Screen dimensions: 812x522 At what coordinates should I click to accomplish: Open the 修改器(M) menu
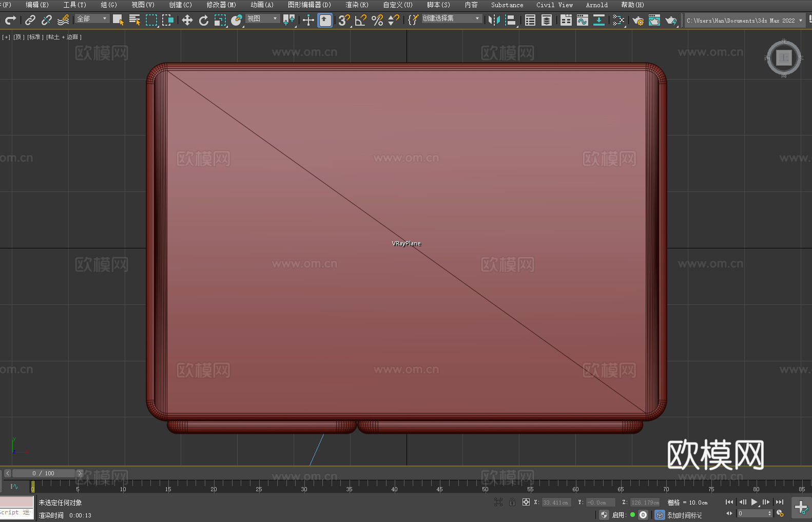point(221,5)
